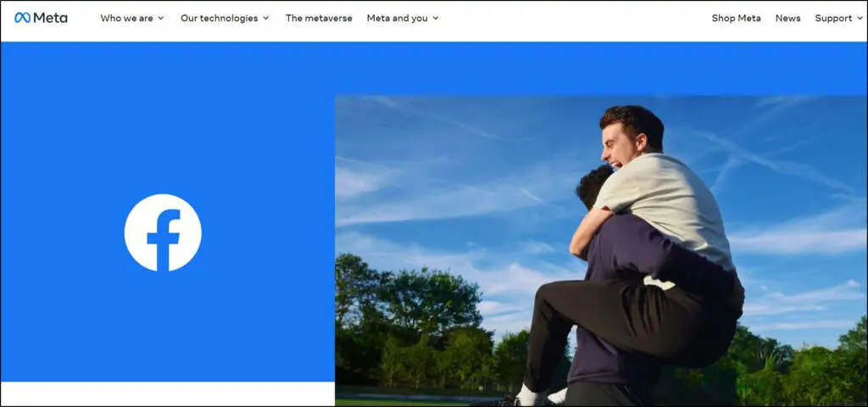Viewport: 868px width, 407px height.
Task: Click the white Facebook circle logo
Action: 163,232
